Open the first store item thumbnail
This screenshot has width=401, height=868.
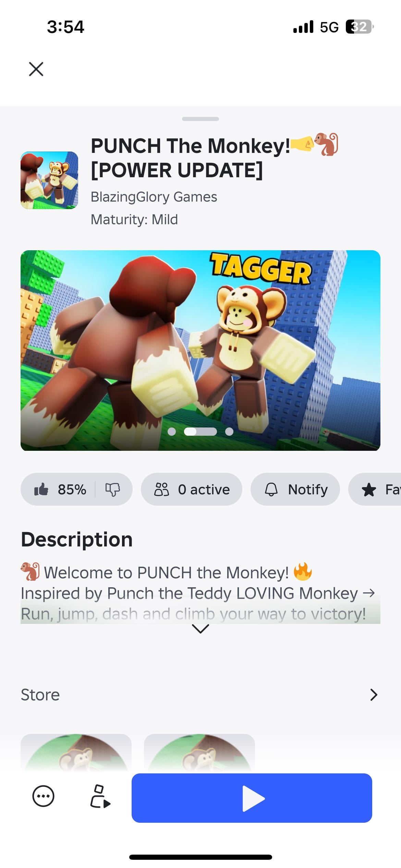tap(76, 753)
